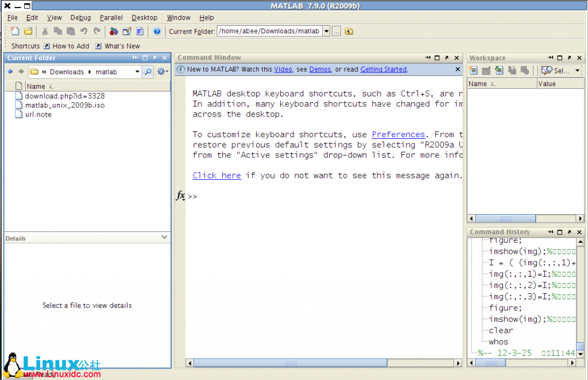Viewport: 588px width, 380px height.
Task: Go back in Current Folder panel
Action: pyautogui.click(x=10, y=72)
